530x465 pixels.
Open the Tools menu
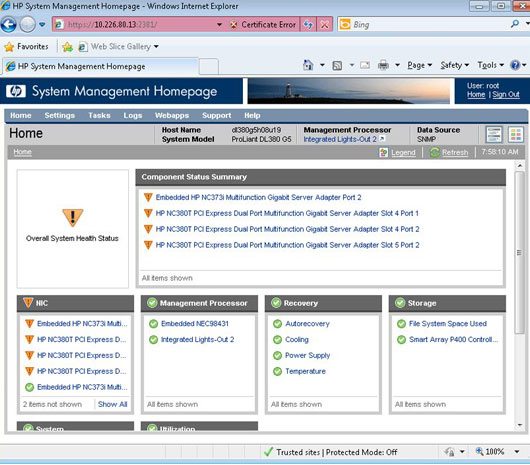click(x=490, y=65)
